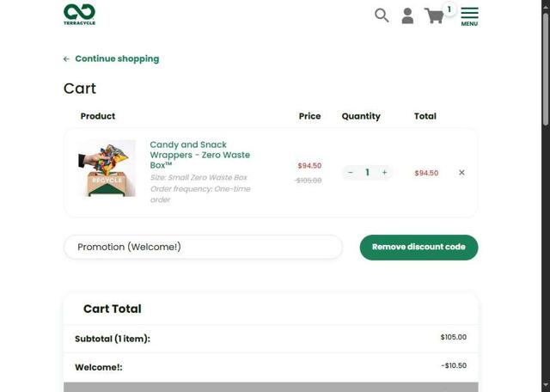Open the user account icon
550x392 pixels.
coord(407,15)
